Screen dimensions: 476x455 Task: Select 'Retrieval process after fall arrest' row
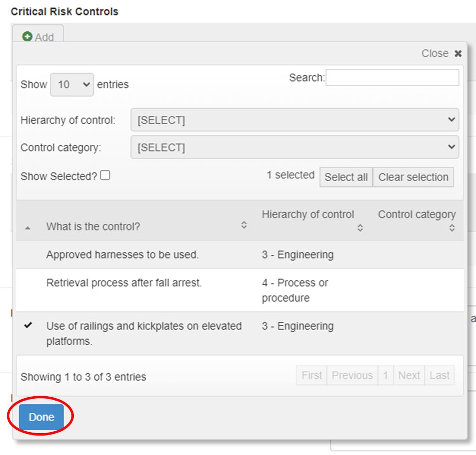tap(124, 283)
